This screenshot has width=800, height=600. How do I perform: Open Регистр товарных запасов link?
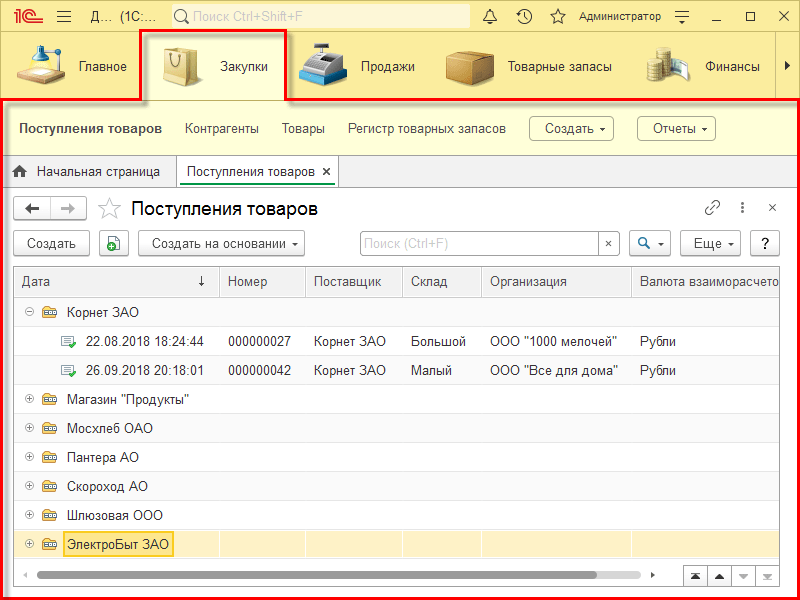click(427, 129)
